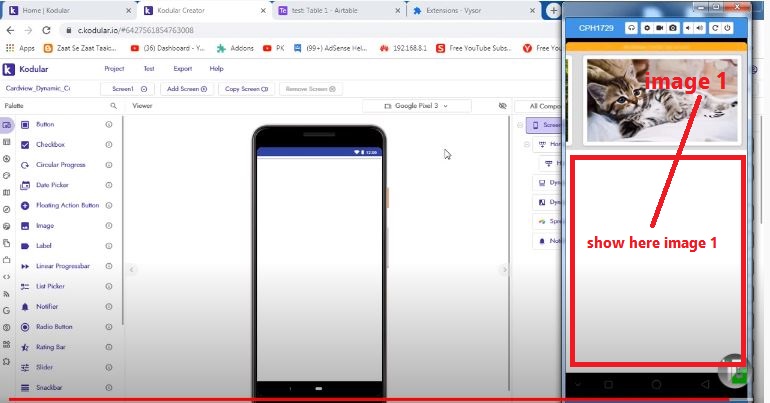Collapse the Horizontal arrangement tree node
The image size is (770, 403).
[x=527, y=144]
